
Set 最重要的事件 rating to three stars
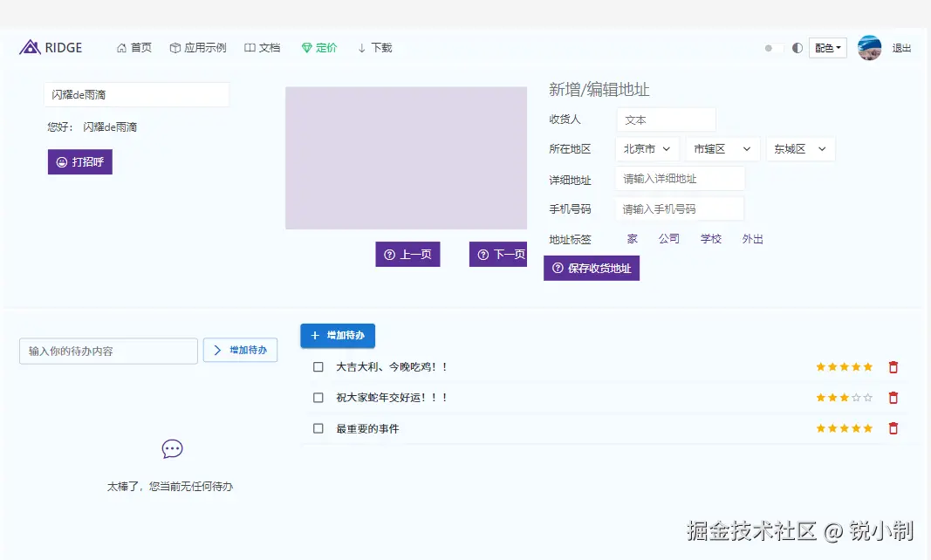click(845, 428)
